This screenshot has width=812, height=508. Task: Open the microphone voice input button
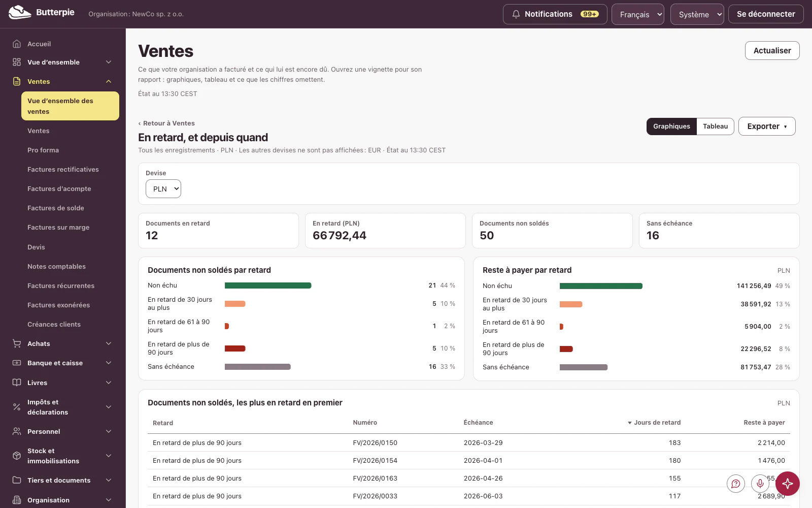760,484
